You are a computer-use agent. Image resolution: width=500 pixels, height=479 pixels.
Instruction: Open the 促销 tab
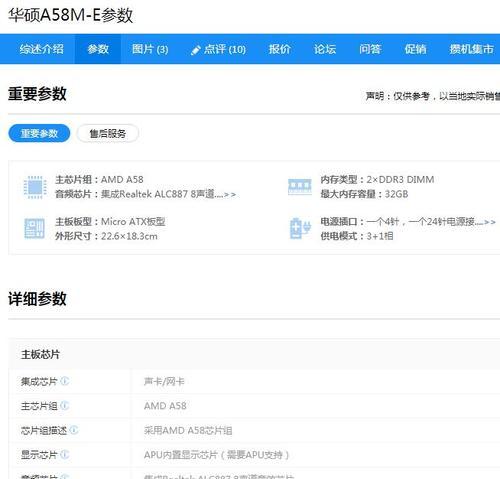click(415, 49)
